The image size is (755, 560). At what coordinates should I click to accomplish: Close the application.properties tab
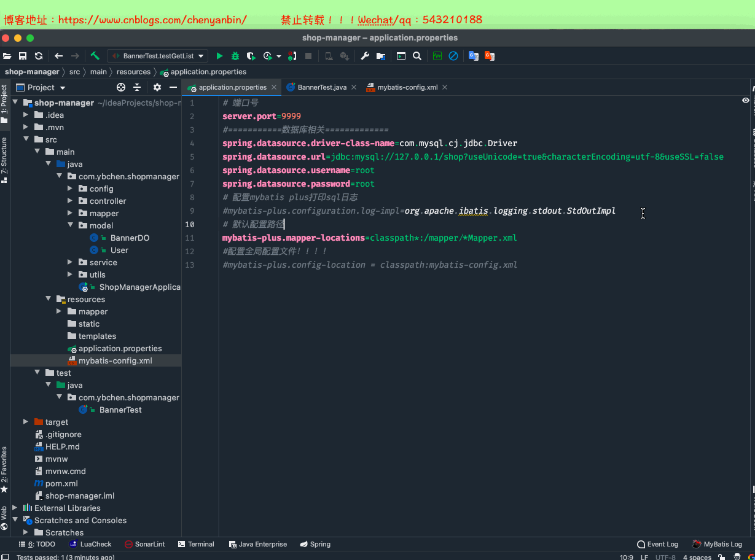[274, 87]
